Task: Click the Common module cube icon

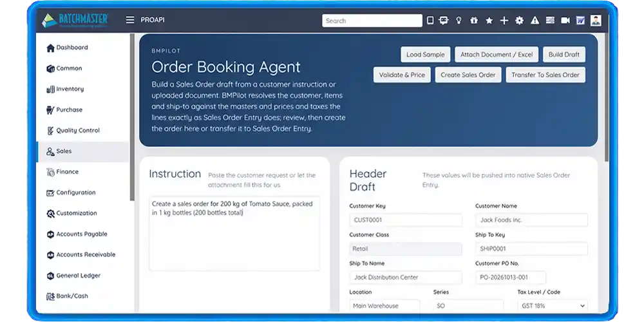Action: [x=50, y=69]
